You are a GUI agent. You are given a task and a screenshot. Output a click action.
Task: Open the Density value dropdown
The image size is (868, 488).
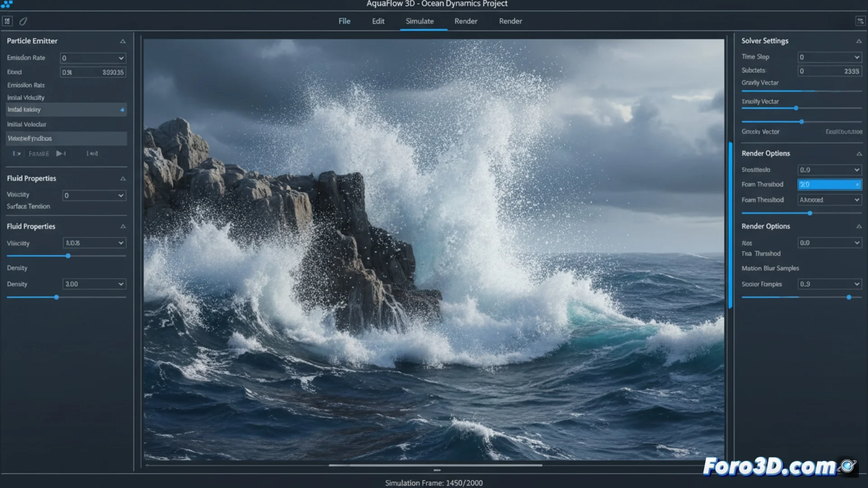pos(121,284)
